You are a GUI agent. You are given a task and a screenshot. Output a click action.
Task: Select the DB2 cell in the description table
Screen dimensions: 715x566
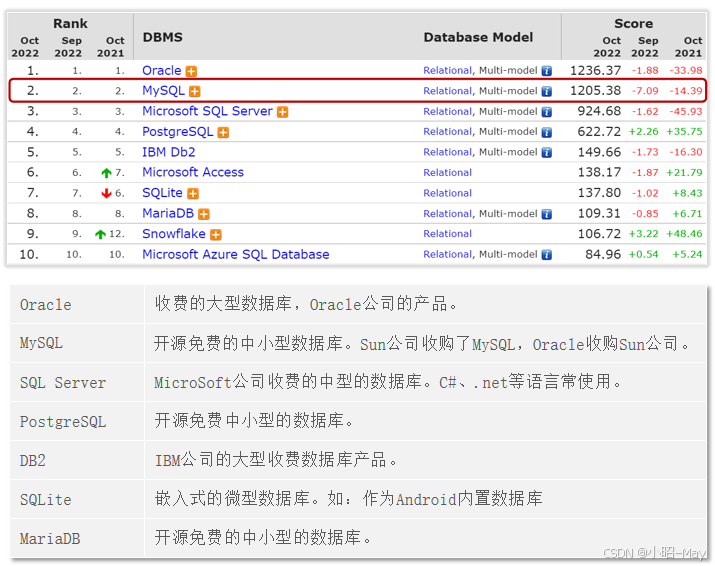click(77, 460)
